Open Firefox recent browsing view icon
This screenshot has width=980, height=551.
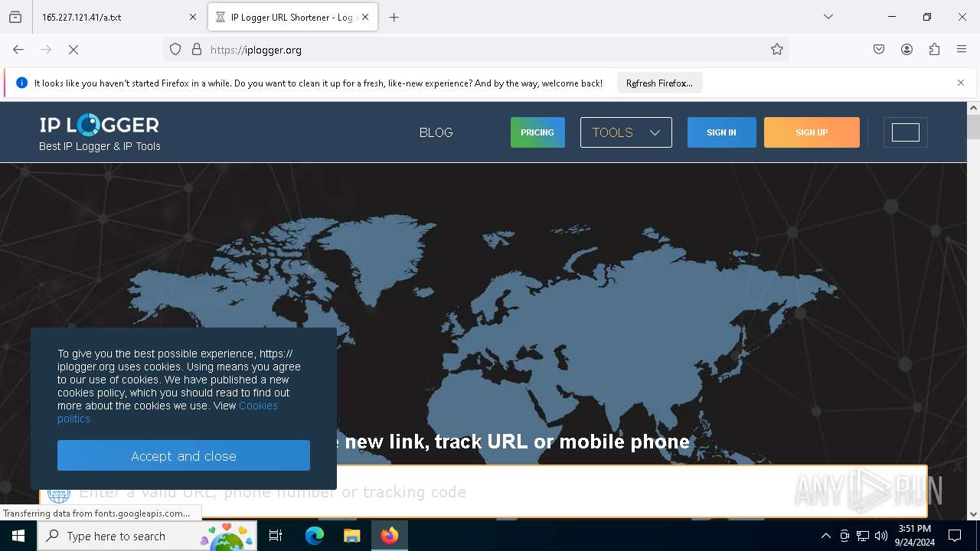[x=15, y=17]
